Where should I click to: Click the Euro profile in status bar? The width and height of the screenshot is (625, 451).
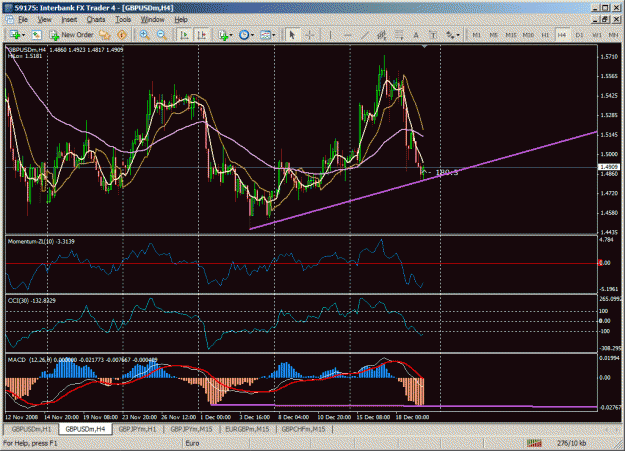coord(193,443)
